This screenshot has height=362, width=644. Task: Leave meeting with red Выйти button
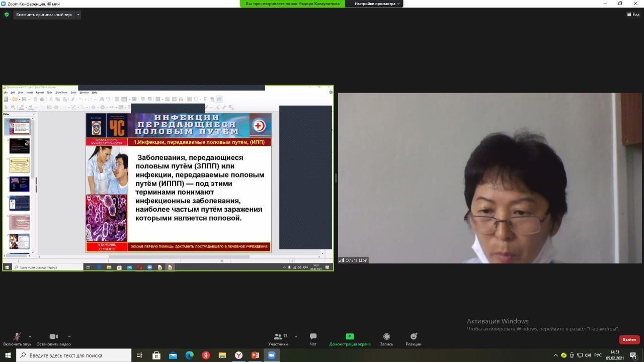(629, 339)
